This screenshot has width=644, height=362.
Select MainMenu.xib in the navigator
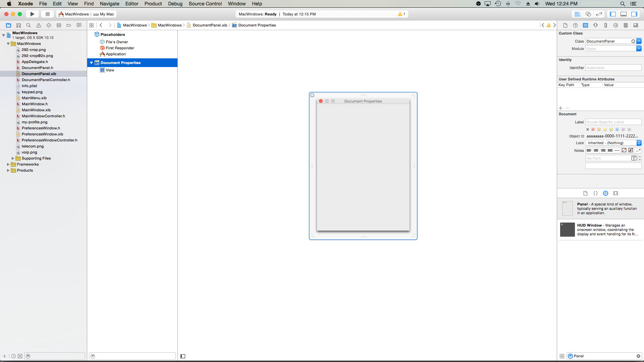tap(34, 98)
